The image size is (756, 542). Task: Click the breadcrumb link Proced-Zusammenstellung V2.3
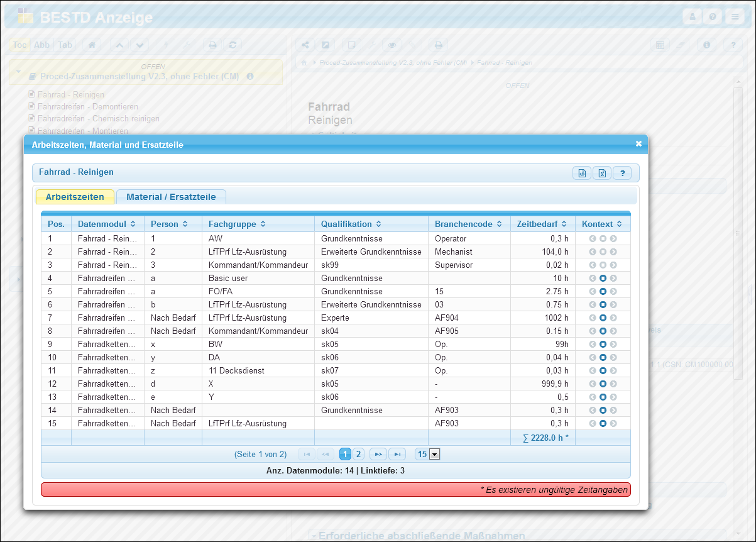(x=393, y=63)
